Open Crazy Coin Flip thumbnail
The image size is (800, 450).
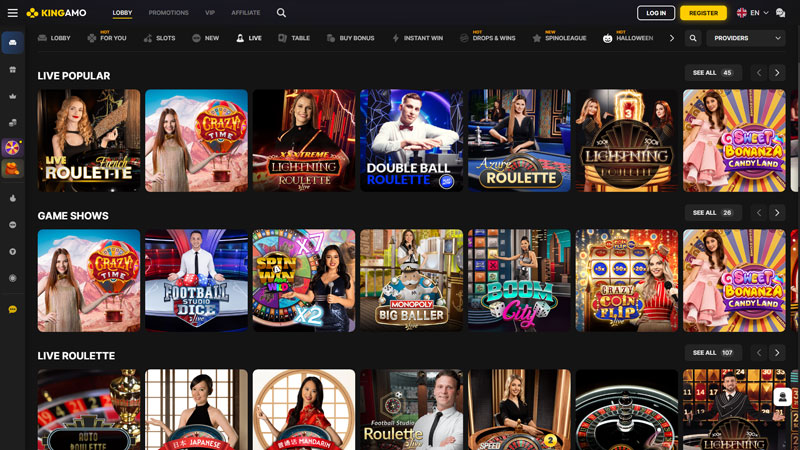(x=627, y=281)
